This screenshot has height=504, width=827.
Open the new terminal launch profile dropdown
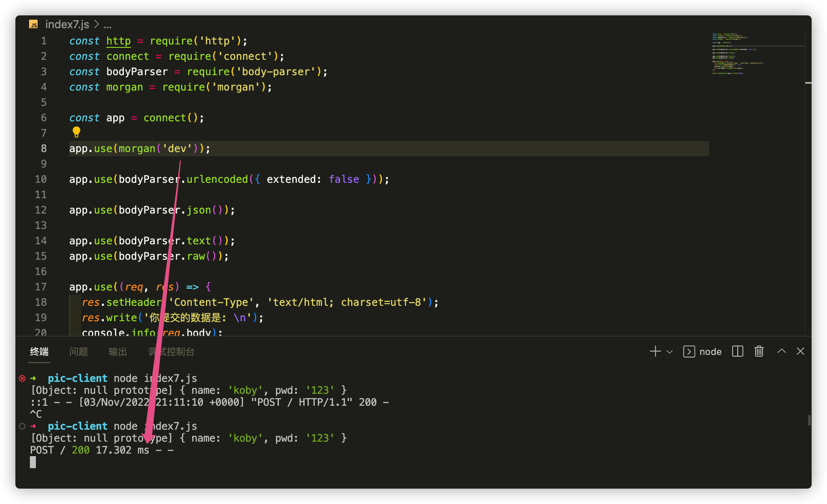pyautogui.click(x=669, y=352)
